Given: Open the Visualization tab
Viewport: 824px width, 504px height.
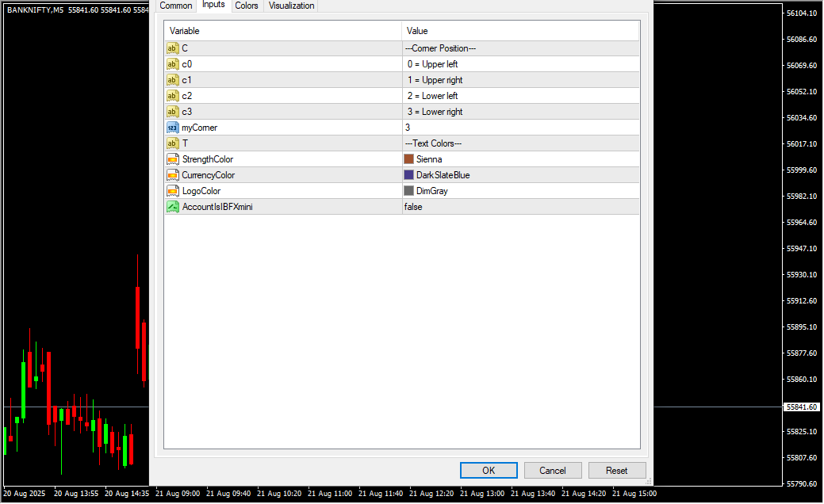Looking at the screenshot, I should [x=291, y=6].
